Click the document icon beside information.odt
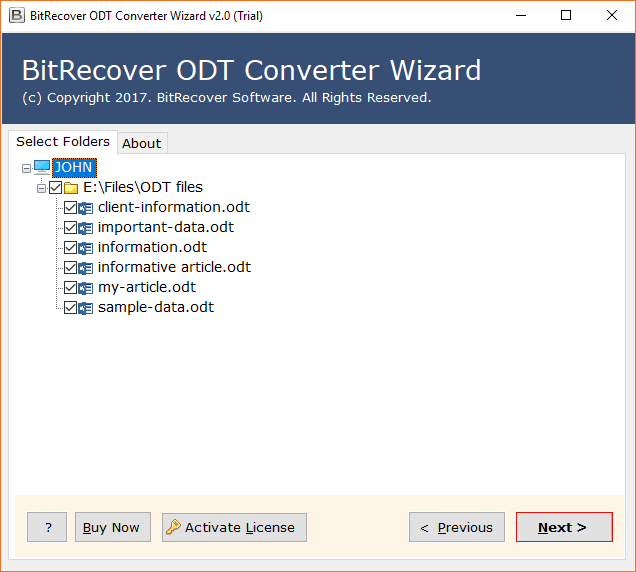 coord(86,248)
